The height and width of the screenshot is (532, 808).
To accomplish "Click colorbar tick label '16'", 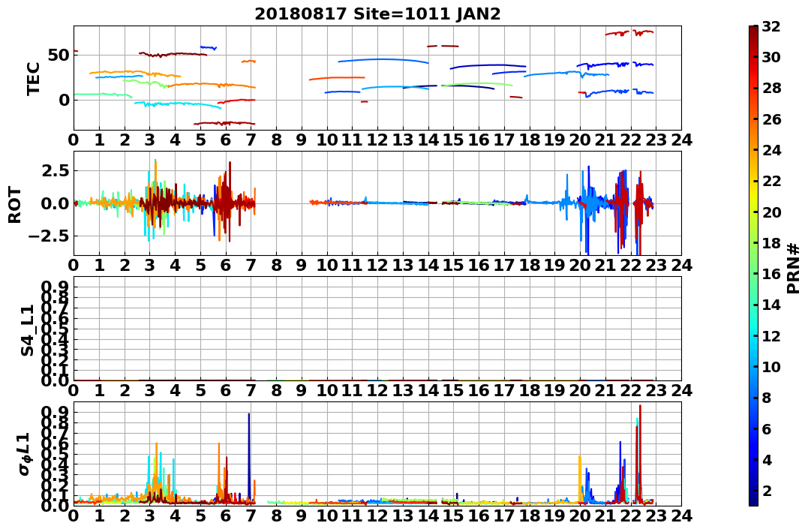I will click(771, 274).
